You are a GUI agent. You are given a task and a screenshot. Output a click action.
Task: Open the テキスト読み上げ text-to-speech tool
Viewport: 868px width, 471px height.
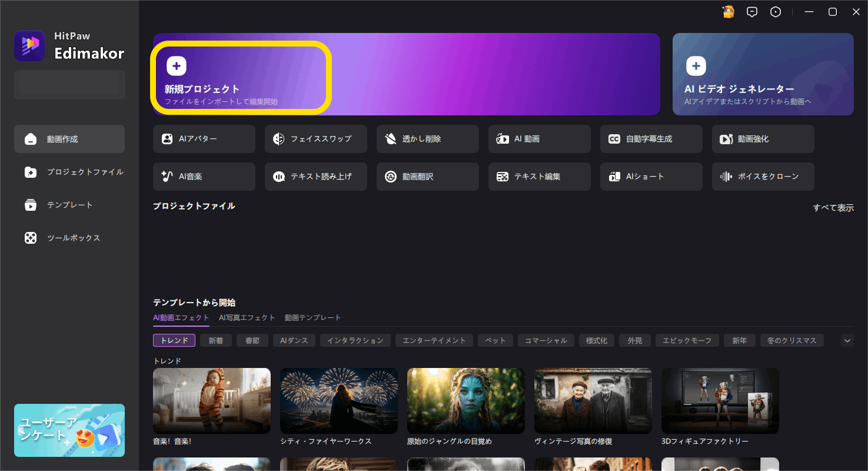(315, 176)
